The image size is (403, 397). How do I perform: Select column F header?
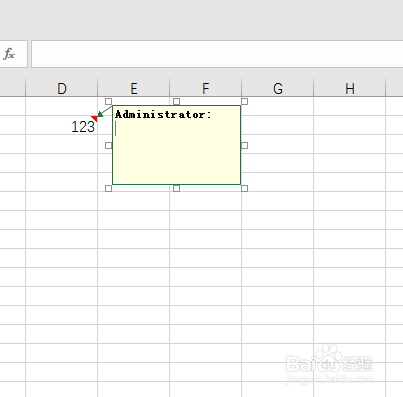click(x=206, y=88)
